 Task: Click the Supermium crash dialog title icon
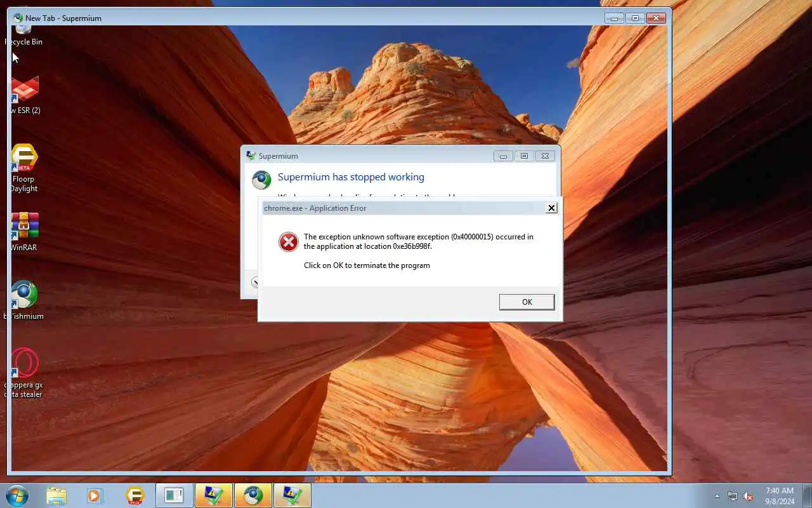coord(251,156)
